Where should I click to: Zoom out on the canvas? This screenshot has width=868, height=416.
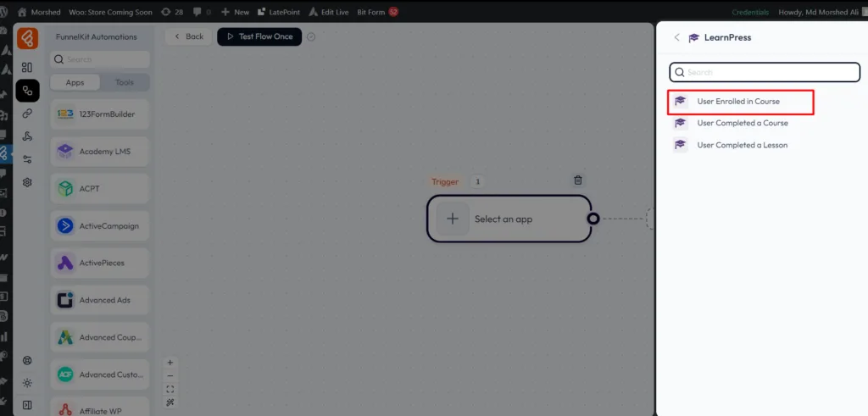click(x=170, y=376)
